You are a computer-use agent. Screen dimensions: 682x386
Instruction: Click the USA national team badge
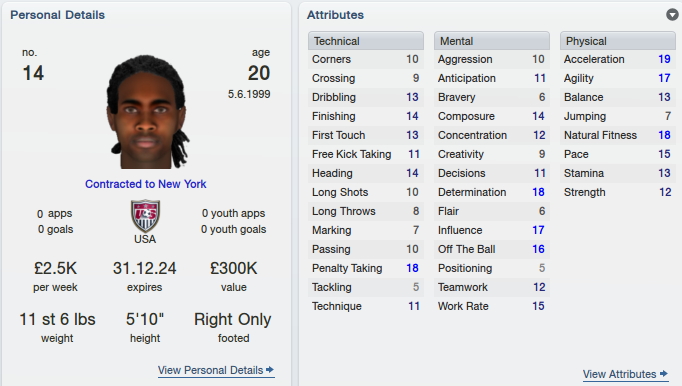(145, 215)
